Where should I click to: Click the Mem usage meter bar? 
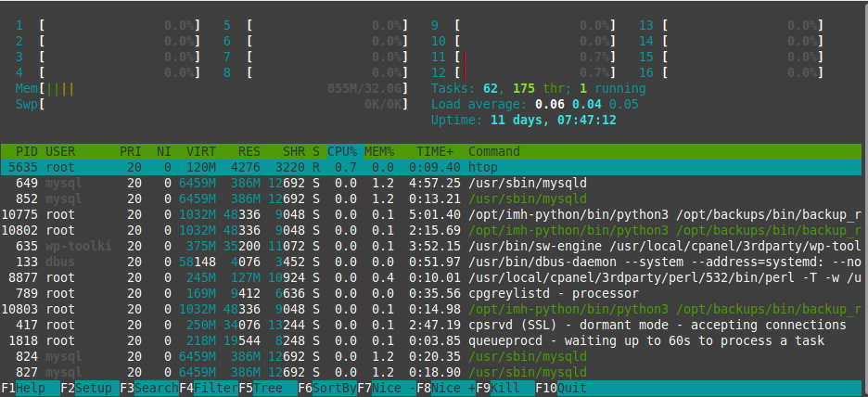click(x=212, y=89)
